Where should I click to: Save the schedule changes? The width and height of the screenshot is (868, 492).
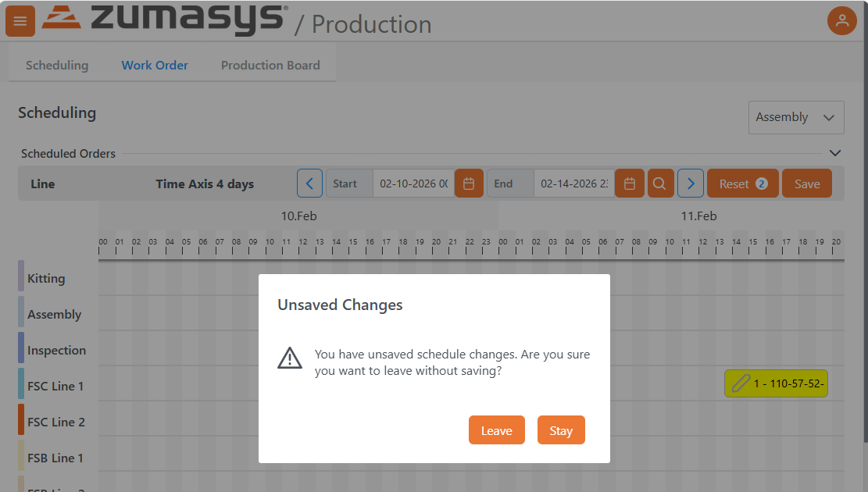pyautogui.click(x=807, y=183)
